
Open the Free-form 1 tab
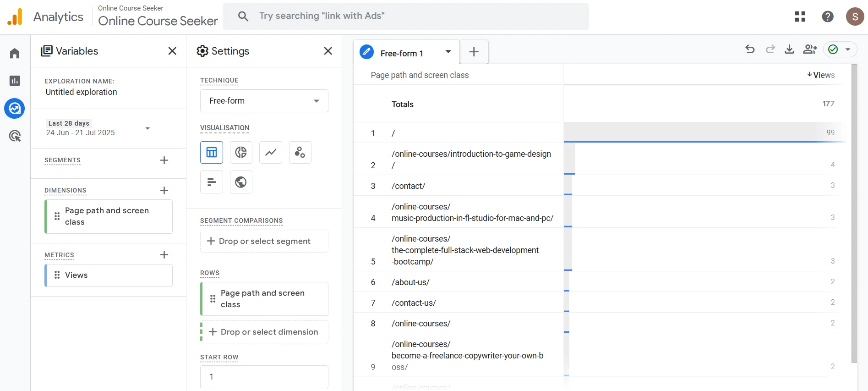401,53
